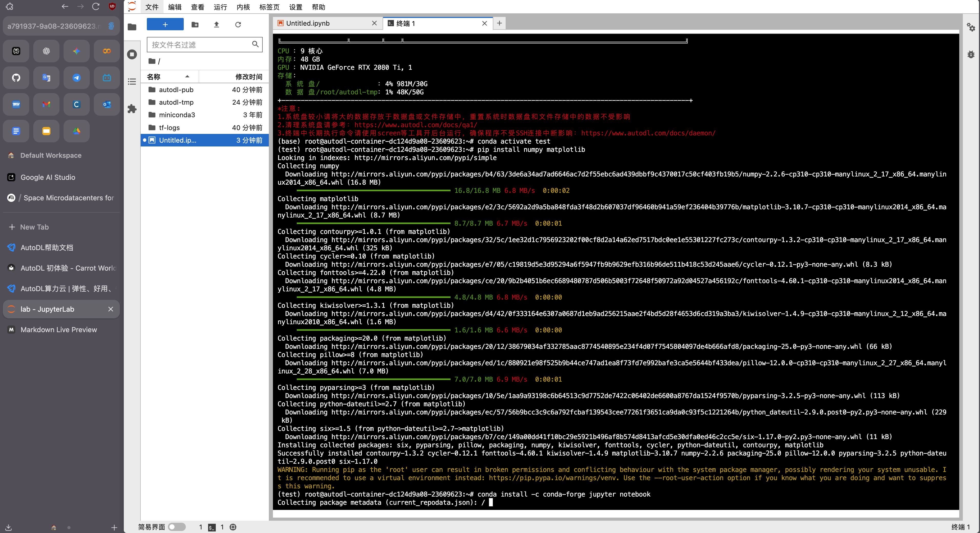980x533 pixels.
Task: Click the blue new launcher plus button
Action: [x=165, y=24]
